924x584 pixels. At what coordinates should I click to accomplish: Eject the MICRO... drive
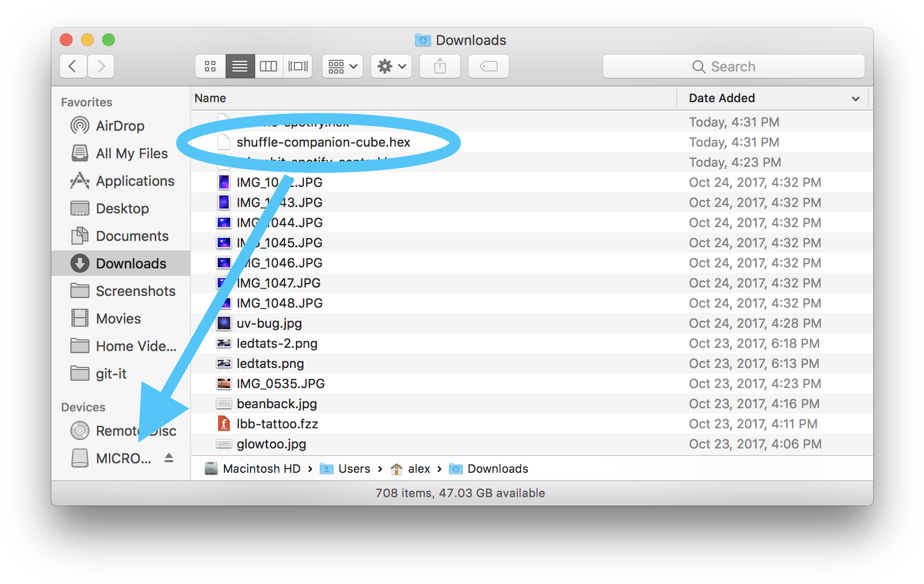(x=169, y=458)
